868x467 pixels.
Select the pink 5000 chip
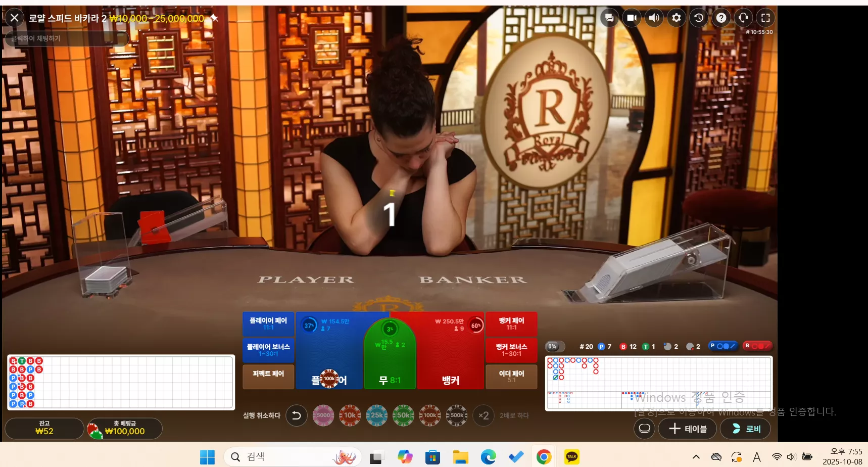(323, 415)
